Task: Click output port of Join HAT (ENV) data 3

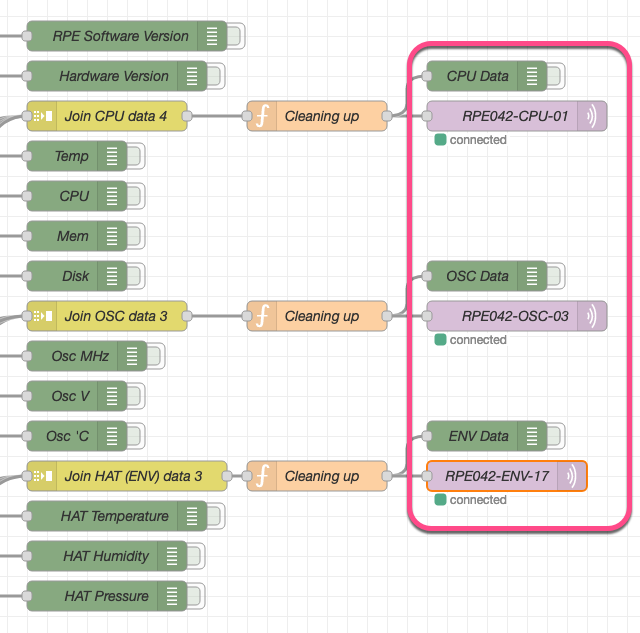Action: [x=227, y=476]
